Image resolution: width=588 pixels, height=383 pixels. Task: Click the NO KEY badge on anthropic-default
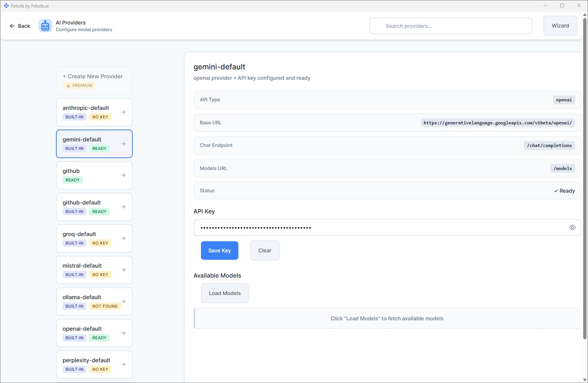(100, 117)
